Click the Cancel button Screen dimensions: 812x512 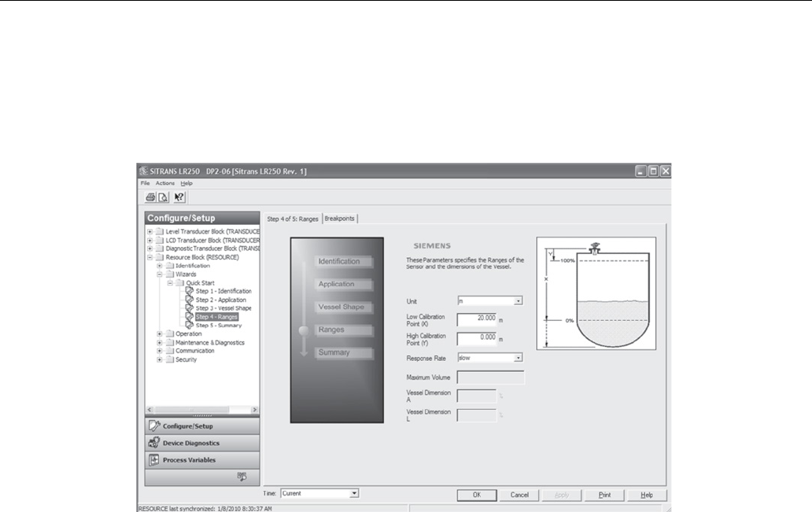pyautogui.click(x=519, y=495)
